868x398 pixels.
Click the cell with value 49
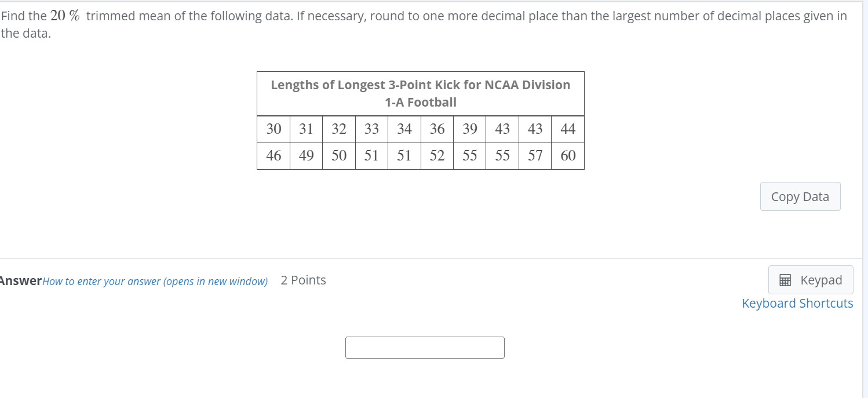(306, 156)
